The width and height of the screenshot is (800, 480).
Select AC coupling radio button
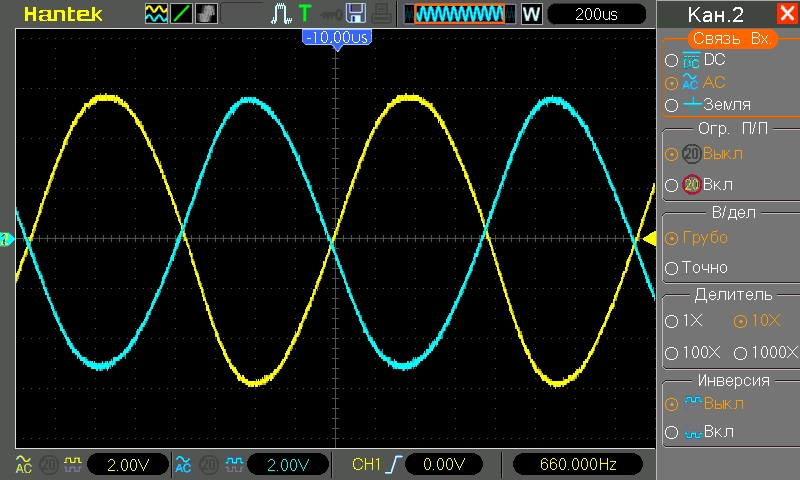[x=671, y=83]
